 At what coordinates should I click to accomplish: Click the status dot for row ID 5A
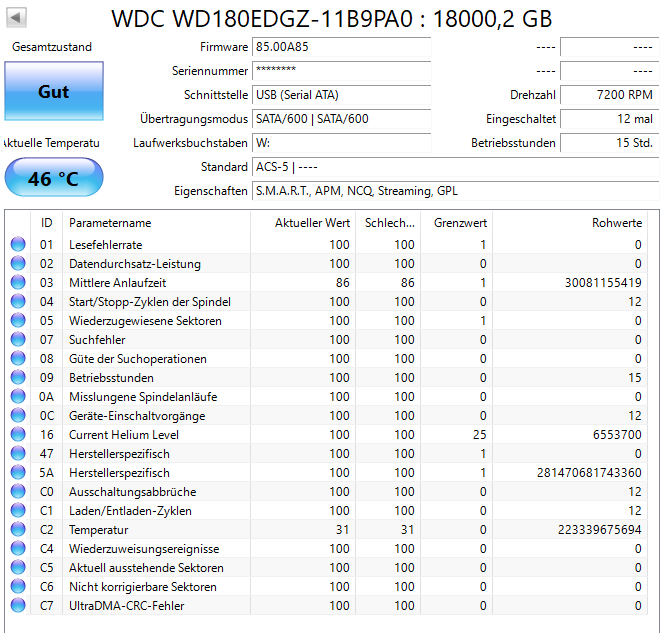18,473
